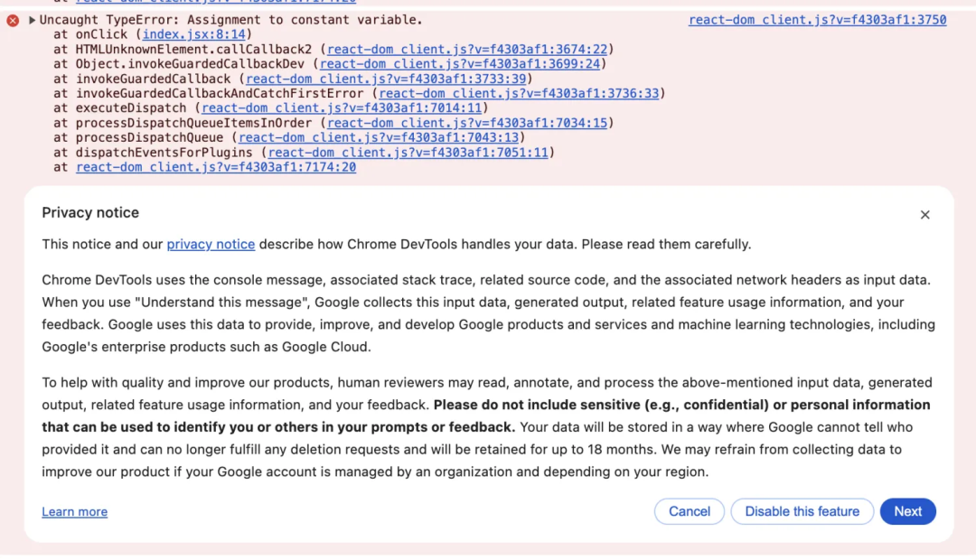
Task: Follow the callCallback2 link ending 3674:22
Action: pyautogui.click(x=467, y=50)
